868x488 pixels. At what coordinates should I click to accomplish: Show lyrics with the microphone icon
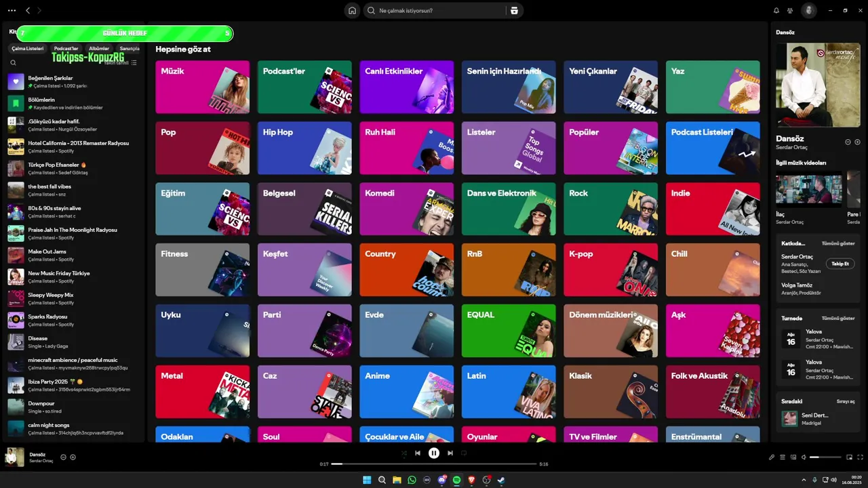click(772, 457)
